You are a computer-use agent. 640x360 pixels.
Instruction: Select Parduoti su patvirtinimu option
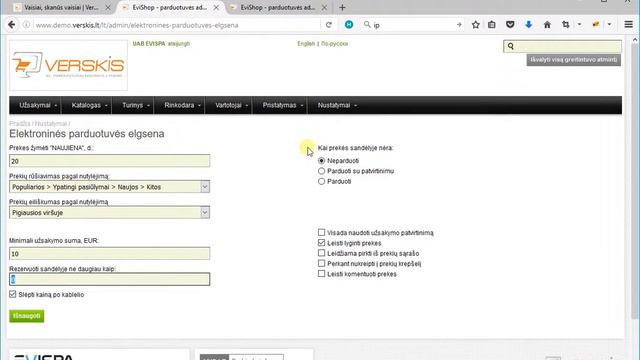(x=322, y=171)
